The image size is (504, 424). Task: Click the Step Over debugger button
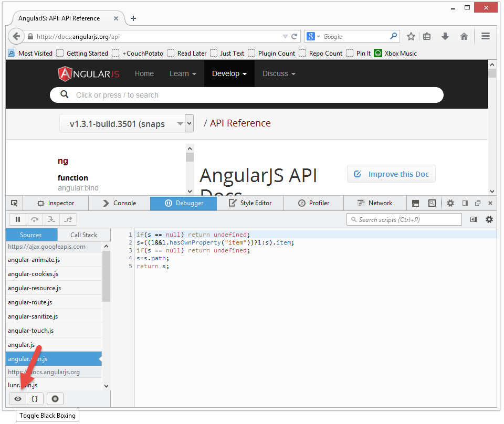(35, 219)
